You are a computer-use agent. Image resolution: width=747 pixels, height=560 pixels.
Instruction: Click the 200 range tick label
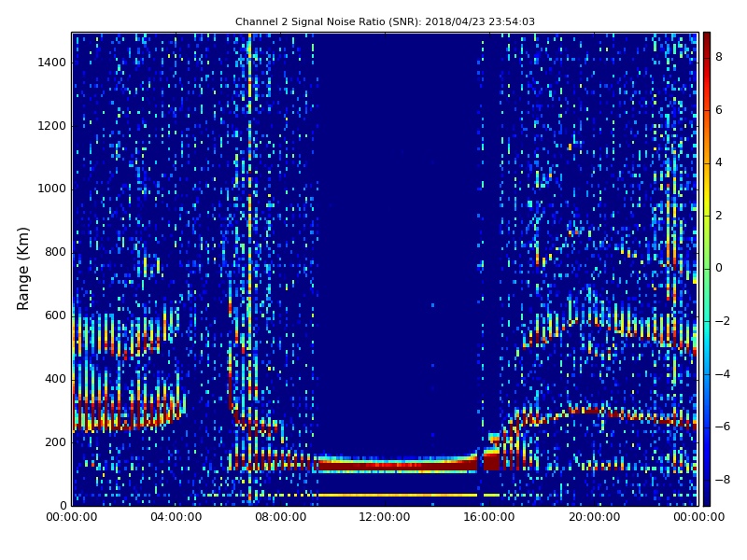[x=55, y=441]
